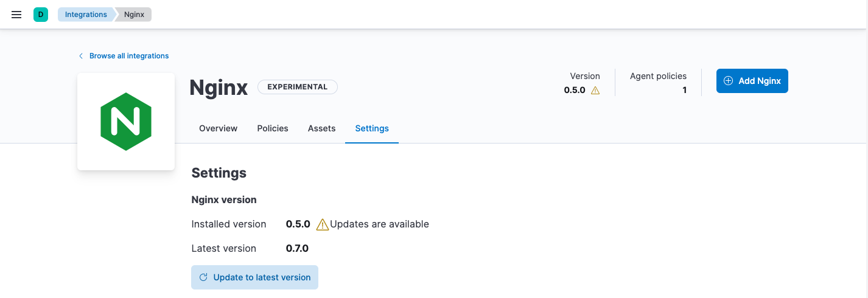
Task: Open the hamburger navigation menu
Action: 16,15
